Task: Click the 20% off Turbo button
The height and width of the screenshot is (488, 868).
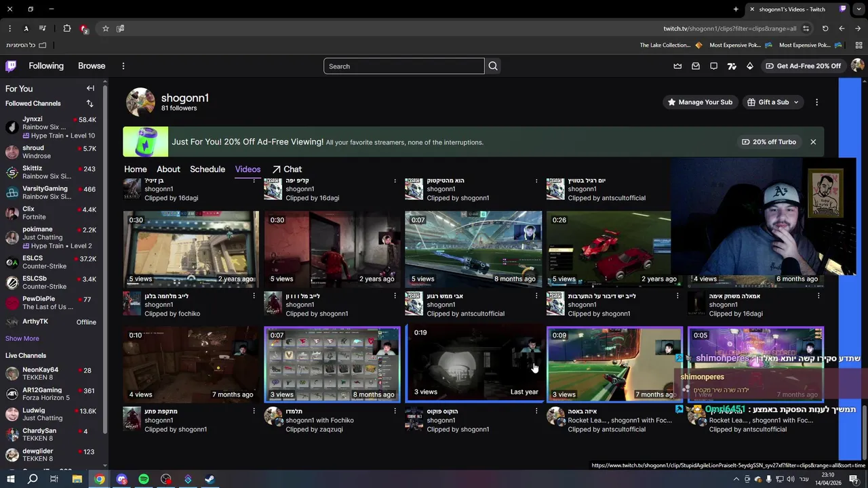Action: tap(769, 142)
